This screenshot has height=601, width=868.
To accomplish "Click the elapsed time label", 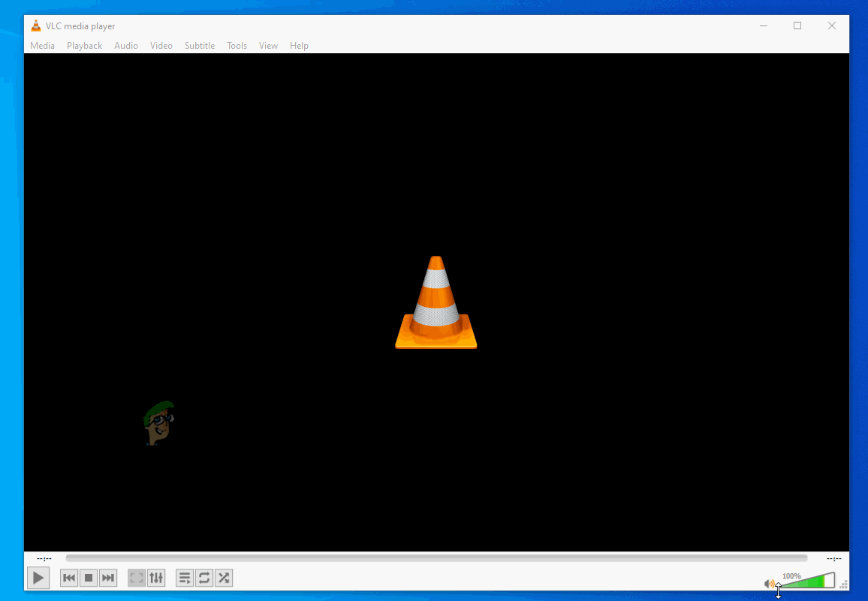I will point(44,558).
